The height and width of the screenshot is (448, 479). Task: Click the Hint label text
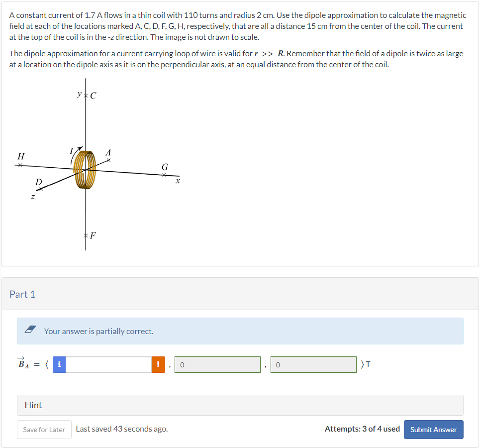coord(33,405)
